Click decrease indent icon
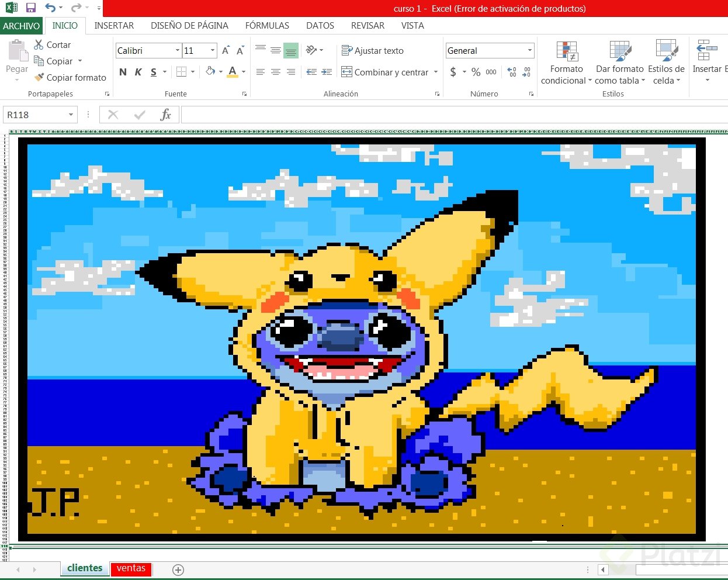The width and height of the screenshot is (728, 580). tap(311, 72)
